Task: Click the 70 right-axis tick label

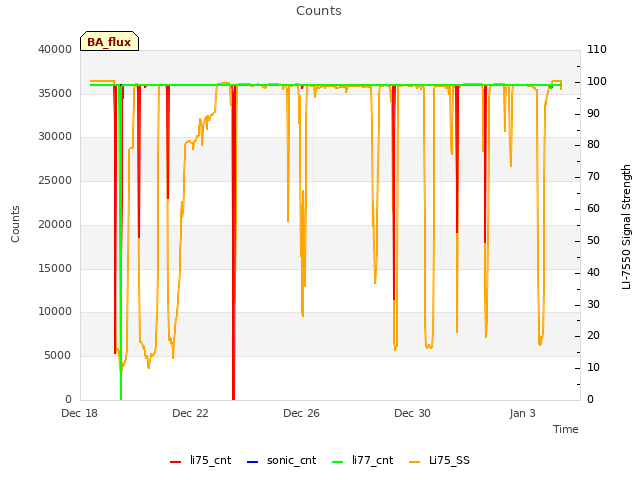Action: [x=593, y=176]
